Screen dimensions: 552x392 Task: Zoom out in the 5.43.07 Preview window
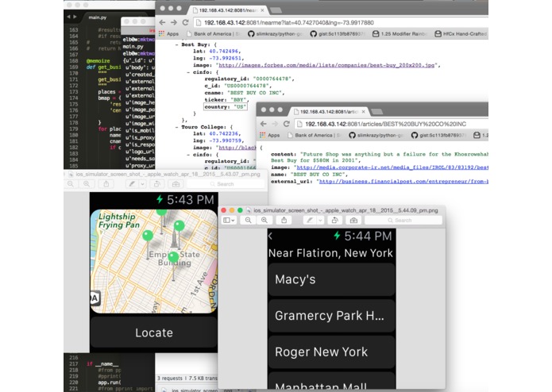click(71, 184)
